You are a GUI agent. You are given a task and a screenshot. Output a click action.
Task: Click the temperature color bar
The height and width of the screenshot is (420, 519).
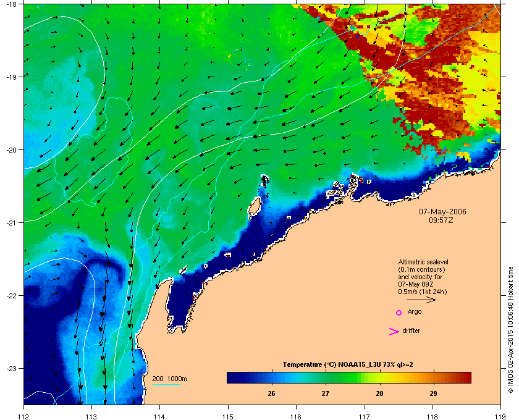pyautogui.click(x=349, y=377)
